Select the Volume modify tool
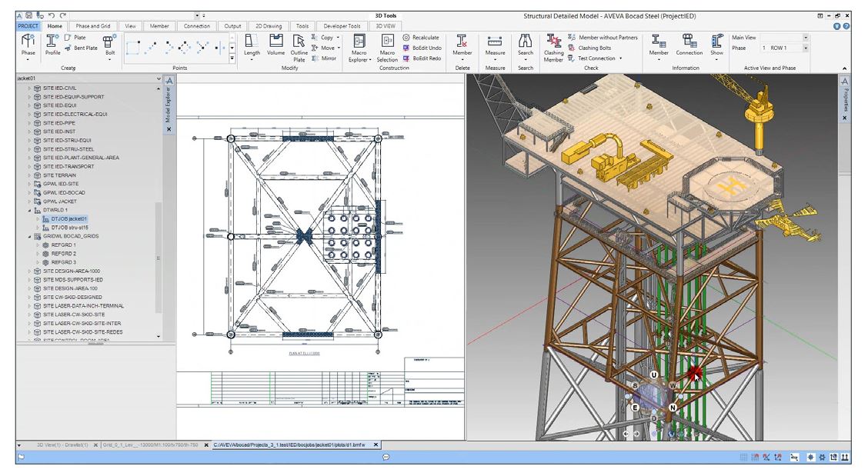 click(275, 45)
